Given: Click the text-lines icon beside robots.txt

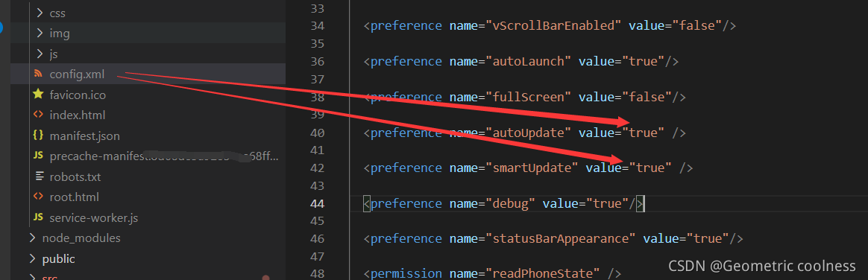Looking at the screenshot, I should pyautogui.click(x=39, y=176).
